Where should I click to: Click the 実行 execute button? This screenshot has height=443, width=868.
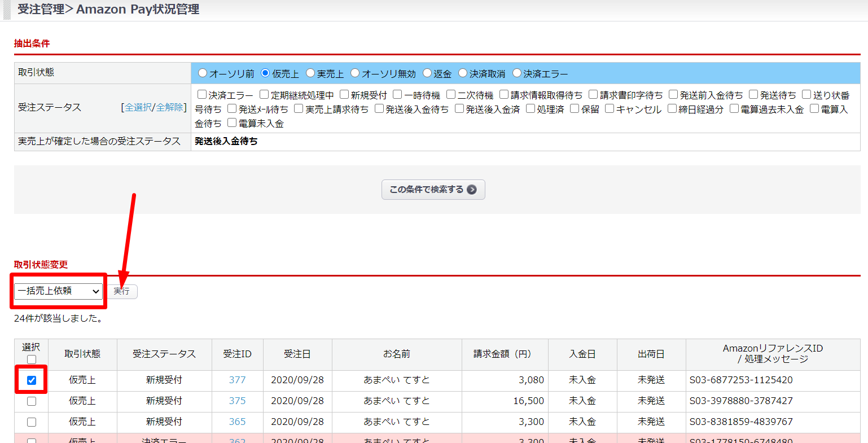[x=122, y=291]
